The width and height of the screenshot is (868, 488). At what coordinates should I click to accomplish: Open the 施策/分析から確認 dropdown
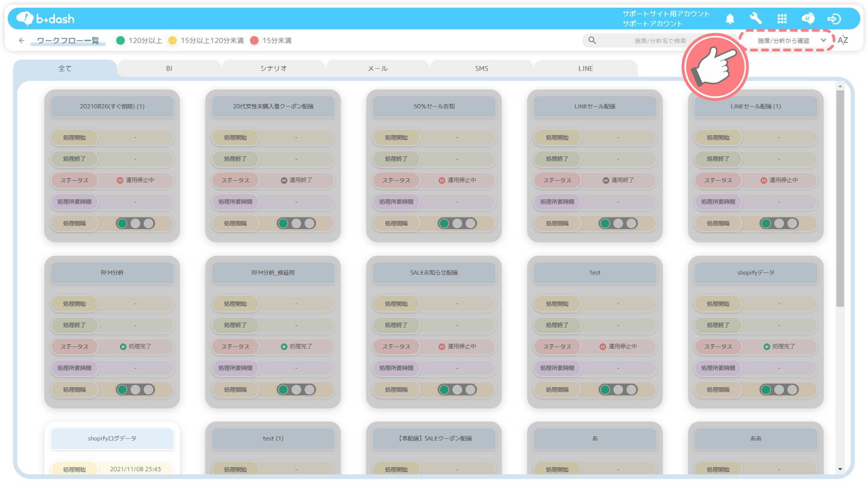coord(788,40)
